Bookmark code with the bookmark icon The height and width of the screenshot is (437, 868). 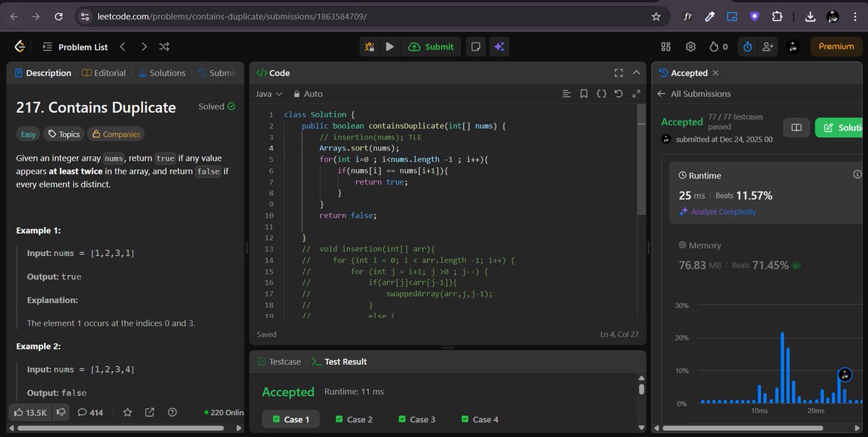click(584, 94)
